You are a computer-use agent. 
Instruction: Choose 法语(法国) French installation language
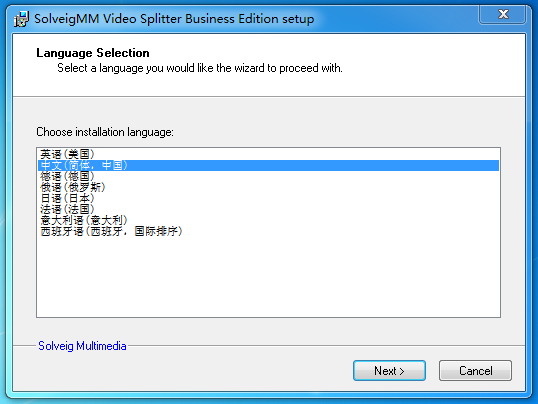(268, 209)
